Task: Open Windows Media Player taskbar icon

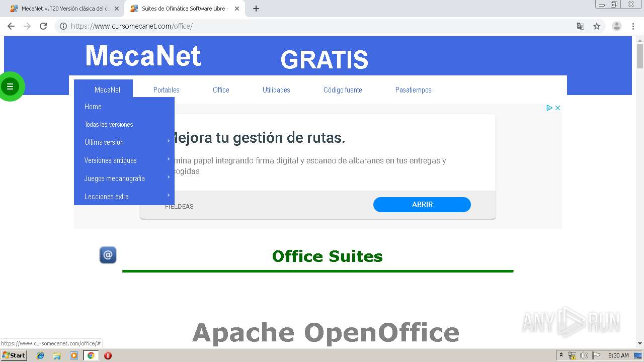Action: point(74,355)
